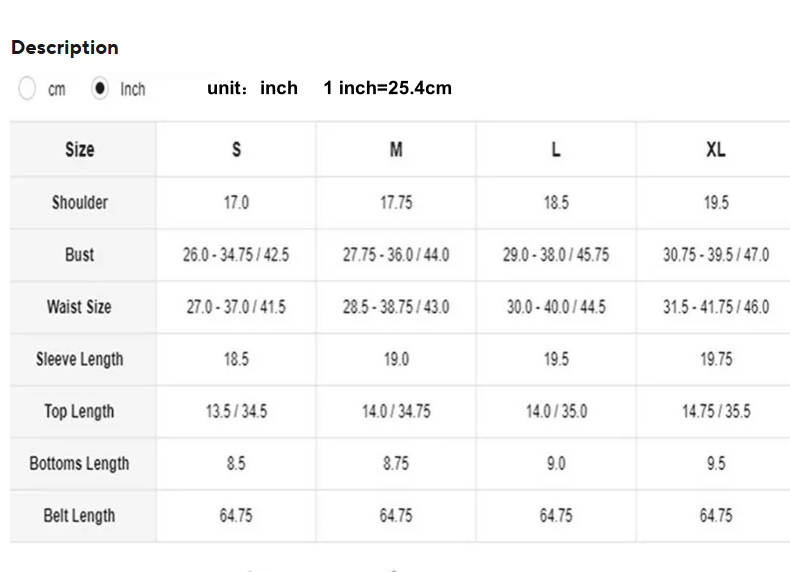Click the Description heading

pyautogui.click(x=64, y=47)
